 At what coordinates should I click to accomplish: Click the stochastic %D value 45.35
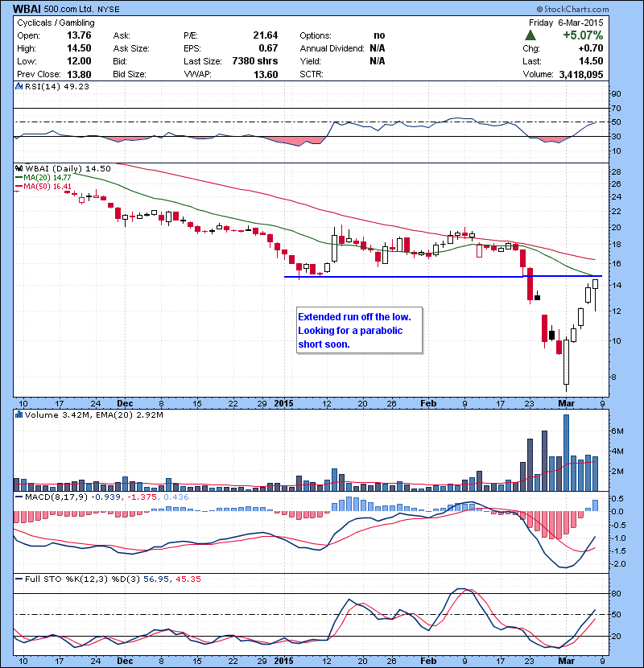click(x=188, y=579)
